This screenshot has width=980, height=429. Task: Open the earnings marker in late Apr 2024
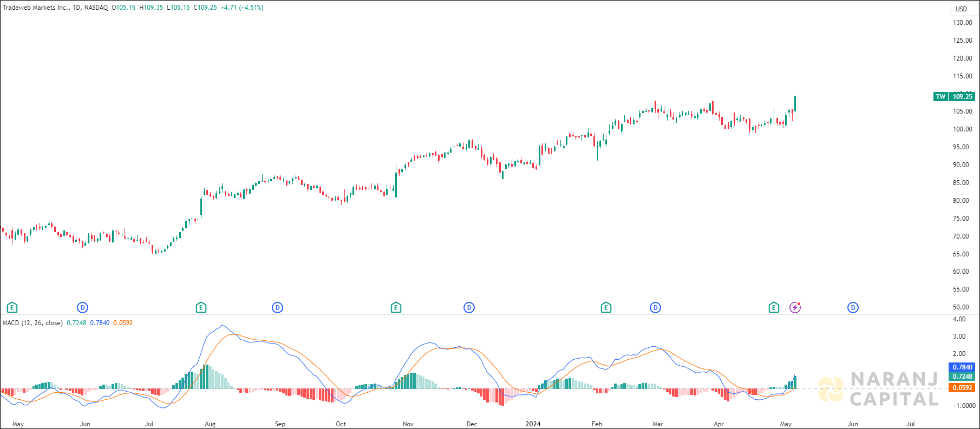pos(774,308)
